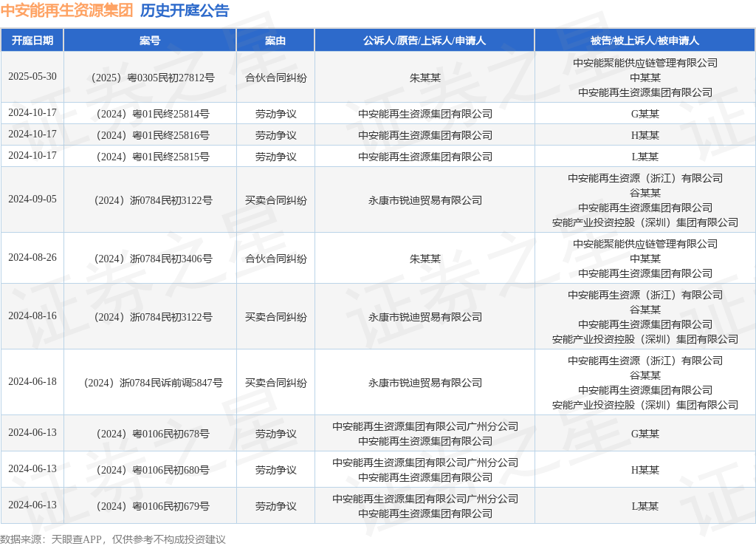Click the date 2024-06-18
The width and height of the screenshot is (756, 546).
point(32,381)
